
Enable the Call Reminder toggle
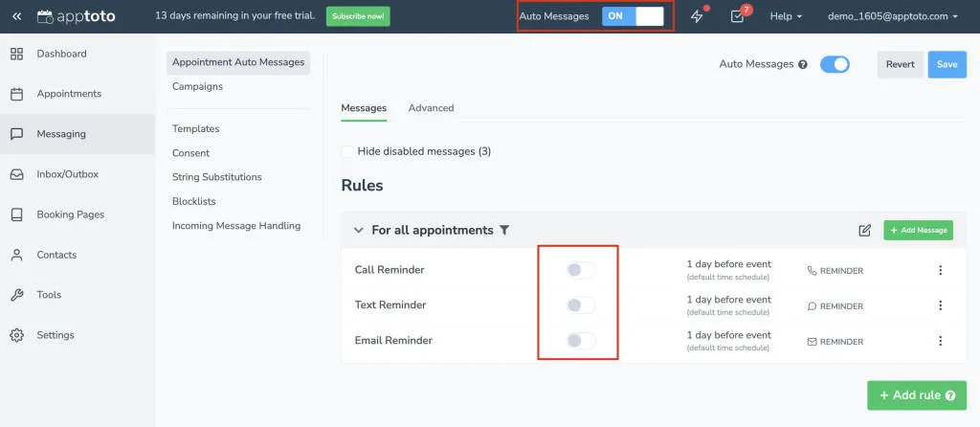click(x=581, y=270)
